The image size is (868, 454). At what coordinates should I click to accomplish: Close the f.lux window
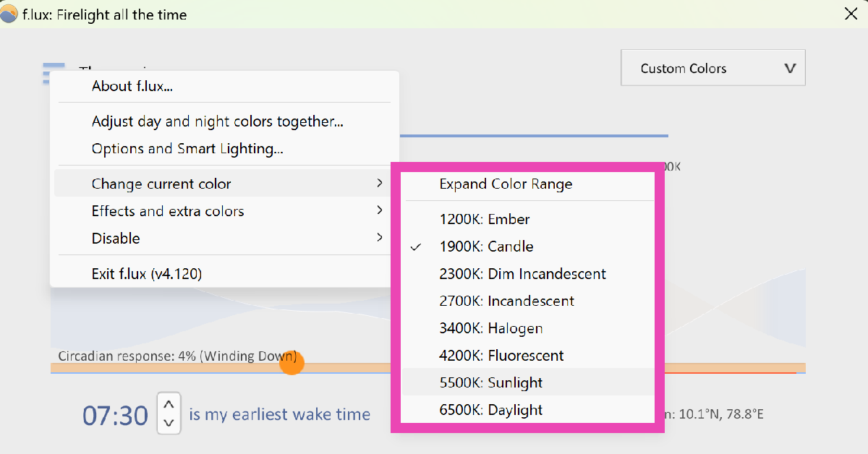(851, 14)
